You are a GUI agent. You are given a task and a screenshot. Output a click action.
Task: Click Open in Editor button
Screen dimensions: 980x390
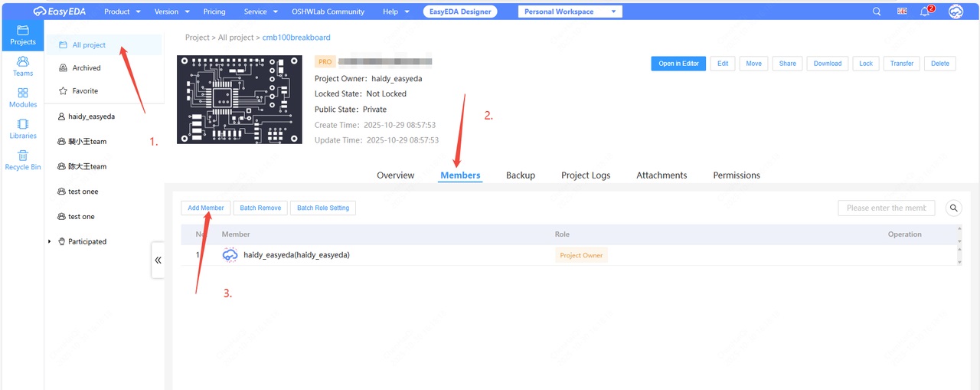click(x=678, y=64)
